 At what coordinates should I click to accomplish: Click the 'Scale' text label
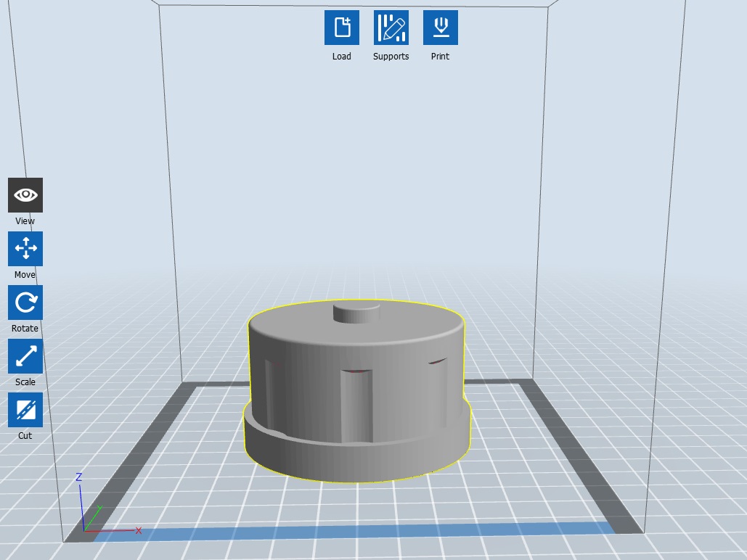pyautogui.click(x=25, y=382)
